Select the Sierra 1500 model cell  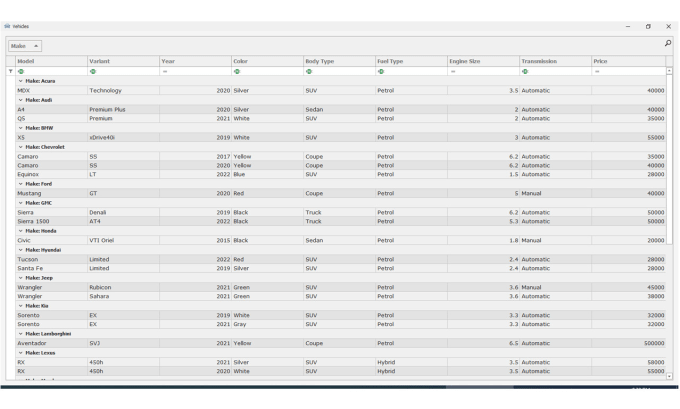51,221
